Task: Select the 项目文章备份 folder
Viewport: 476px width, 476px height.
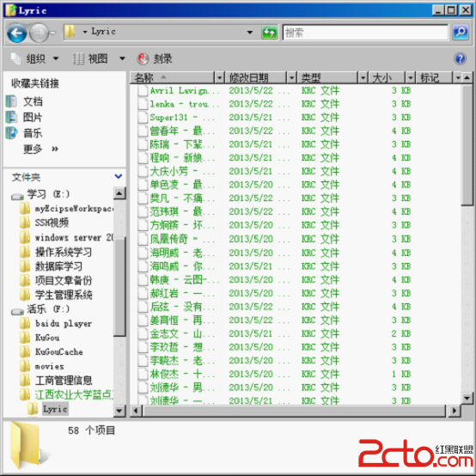Action: [x=56, y=280]
